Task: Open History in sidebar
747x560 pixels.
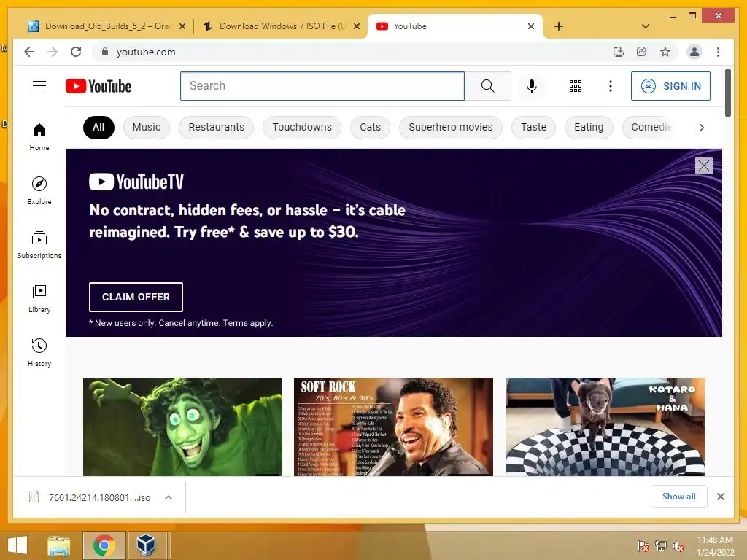Action: 39,353
